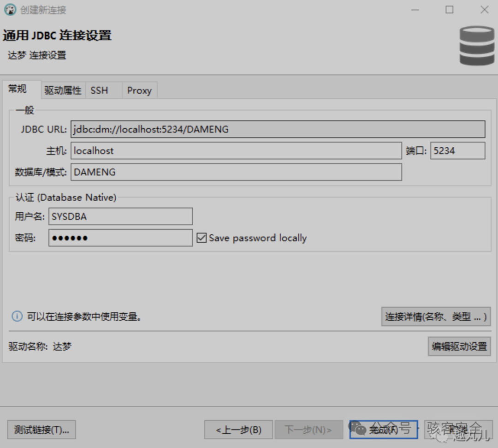Click the JDBC URL field
The height and width of the screenshot is (448, 498).
(278, 129)
